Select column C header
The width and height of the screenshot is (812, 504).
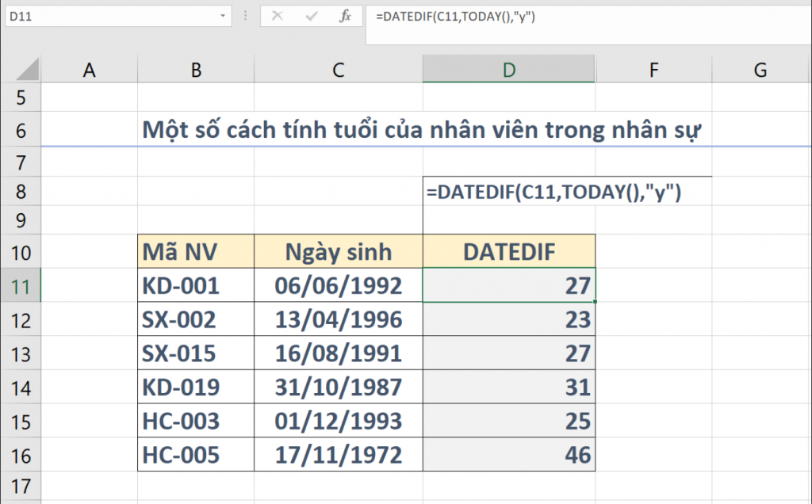coord(339,71)
